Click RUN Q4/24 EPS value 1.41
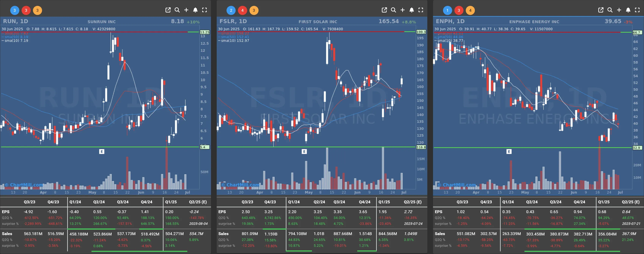The height and width of the screenshot is (254, 644). [145, 212]
